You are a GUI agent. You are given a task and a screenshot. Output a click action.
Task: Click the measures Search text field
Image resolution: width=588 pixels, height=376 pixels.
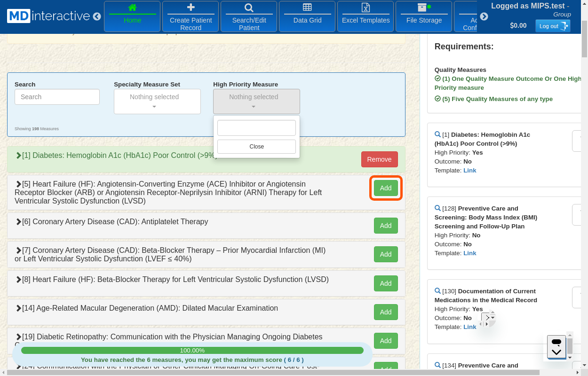[57, 97]
